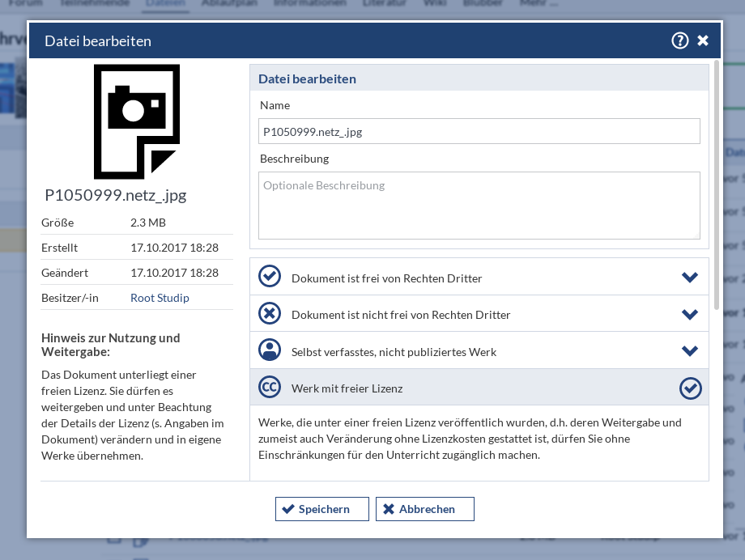
Task: Open the Literatur tab
Action: click(385, 4)
